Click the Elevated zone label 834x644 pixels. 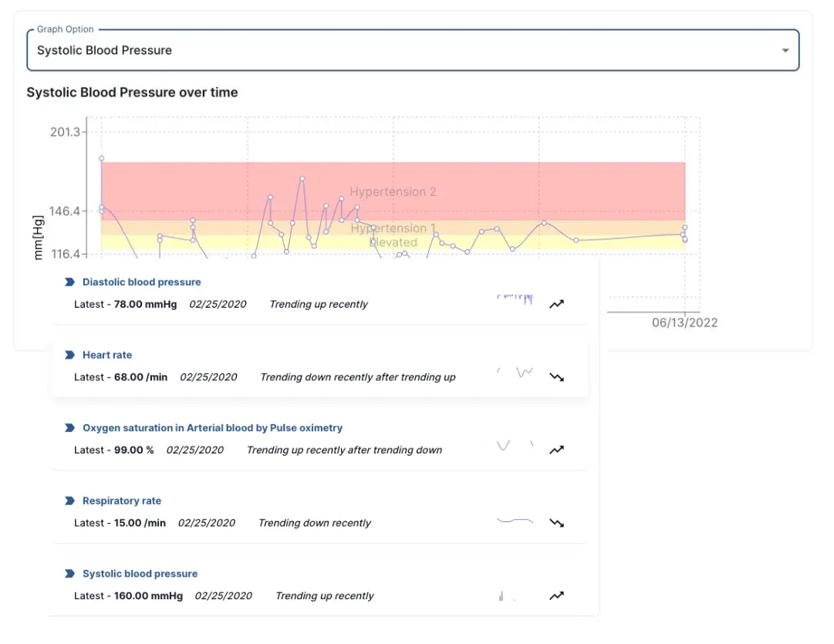click(x=393, y=242)
